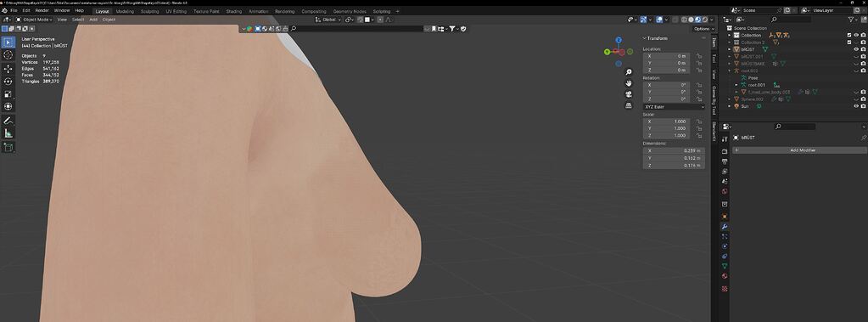The width and height of the screenshot is (868, 322).
Task: Open the viewport Add menu
Action: (93, 20)
